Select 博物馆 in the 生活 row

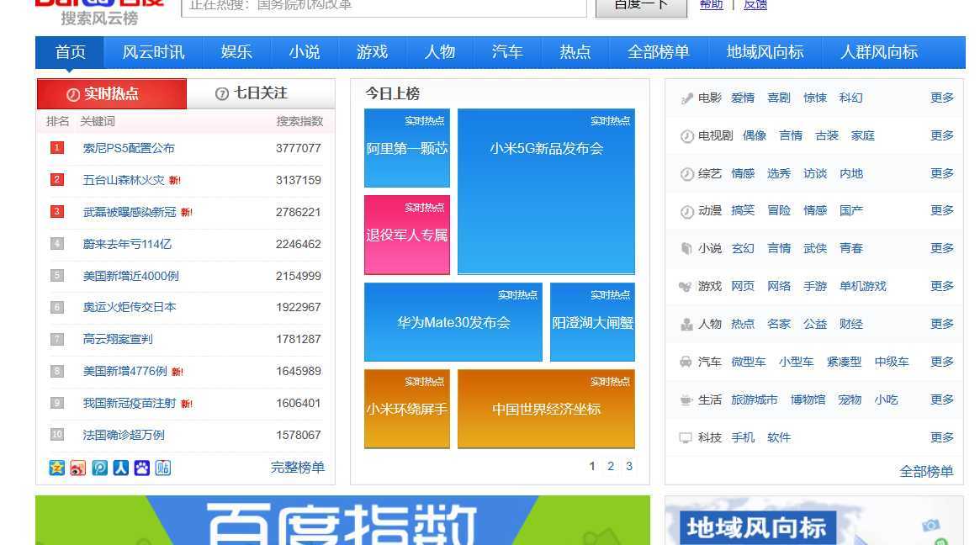pyautogui.click(x=808, y=399)
